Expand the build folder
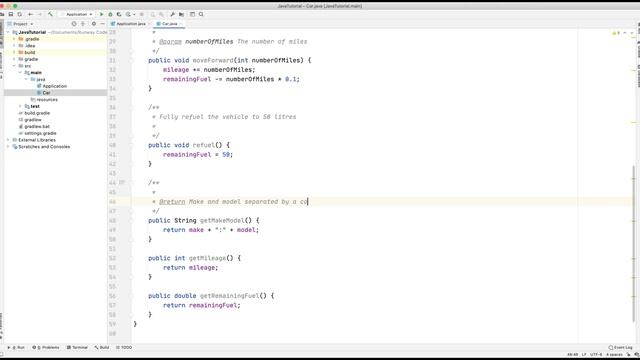 click(14, 53)
